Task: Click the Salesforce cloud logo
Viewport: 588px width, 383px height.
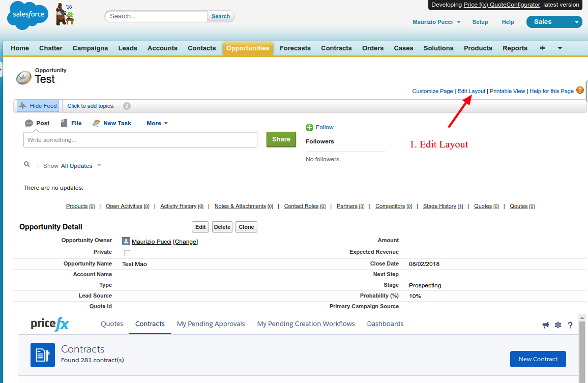Action: [27, 16]
